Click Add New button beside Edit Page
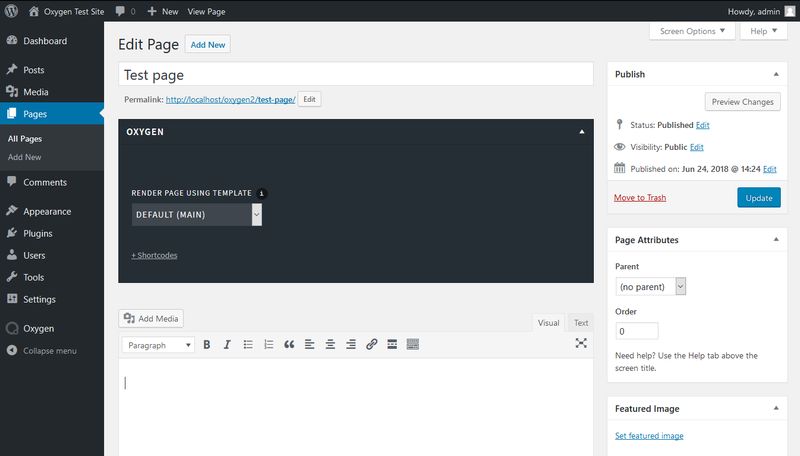Image resolution: width=800 pixels, height=456 pixels. tap(208, 44)
